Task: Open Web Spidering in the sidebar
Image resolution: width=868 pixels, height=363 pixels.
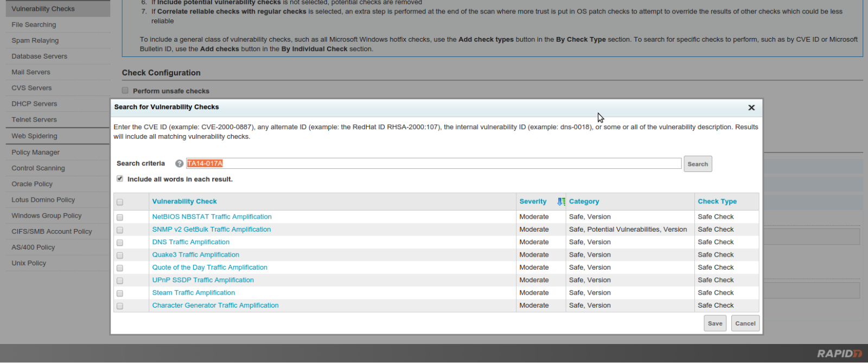Action: coord(34,136)
